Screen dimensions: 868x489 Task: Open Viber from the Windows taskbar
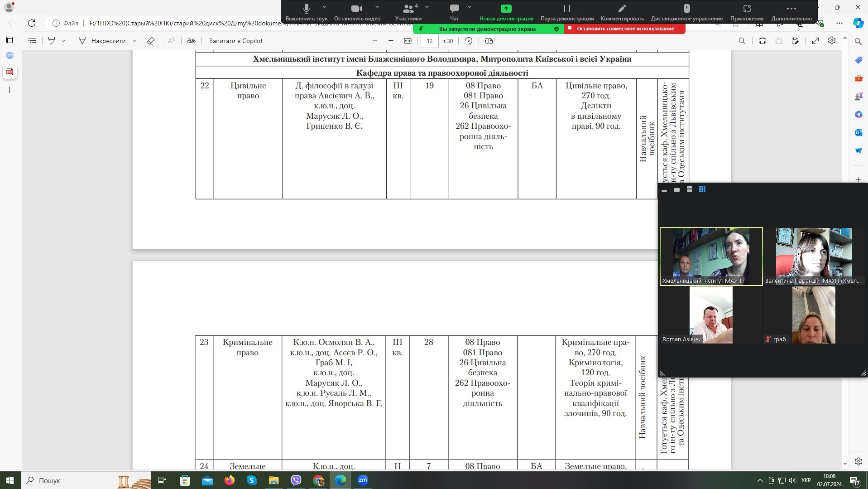tap(296, 480)
